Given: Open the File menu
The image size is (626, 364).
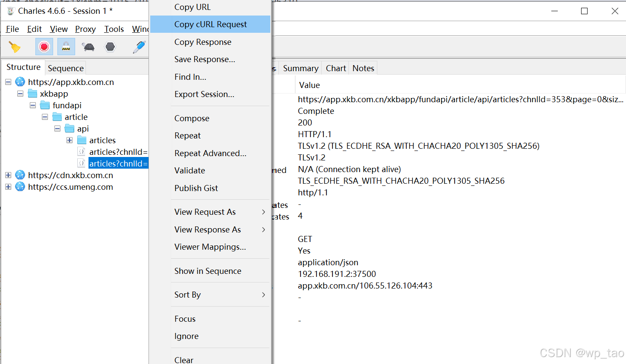Looking at the screenshot, I should (x=13, y=29).
